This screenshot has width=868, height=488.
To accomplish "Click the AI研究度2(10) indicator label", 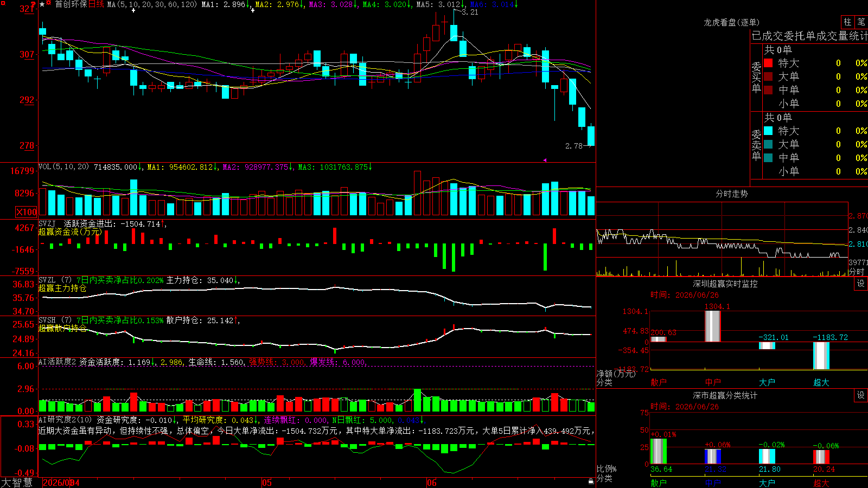I will pos(65,420).
